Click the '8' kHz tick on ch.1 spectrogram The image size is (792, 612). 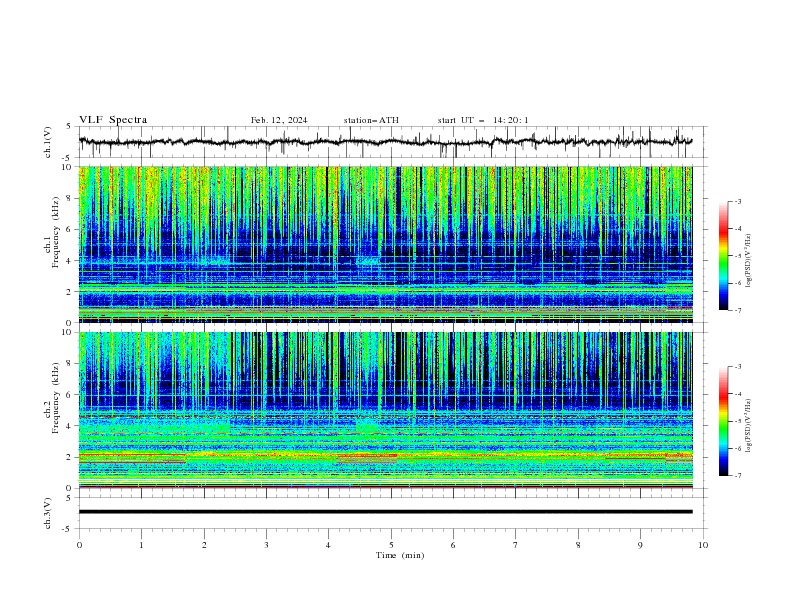click(x=70, y=198)
